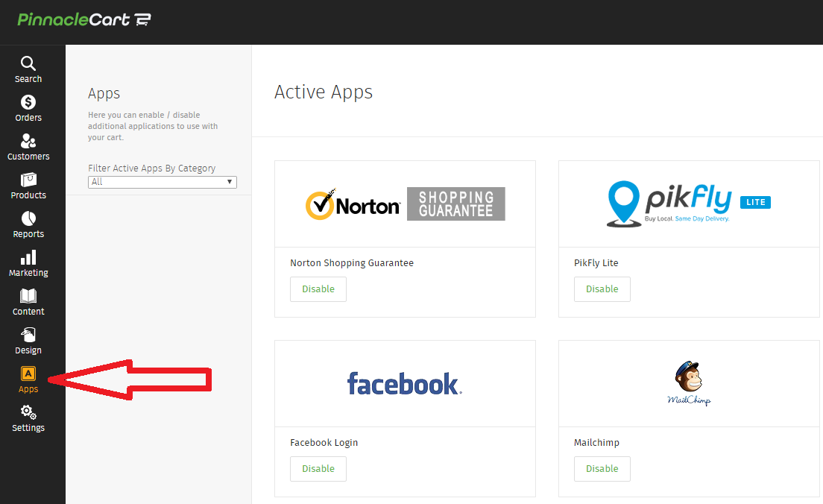Click 'Filter Active Apps By Category' label

coord(151,168)
